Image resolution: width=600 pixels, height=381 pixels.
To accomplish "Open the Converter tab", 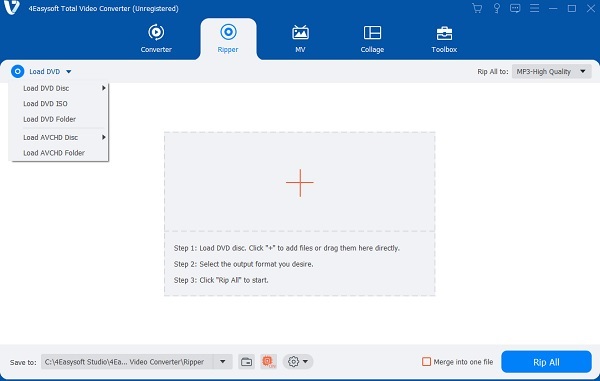I will pyautogui.click(x=156, y=39).
